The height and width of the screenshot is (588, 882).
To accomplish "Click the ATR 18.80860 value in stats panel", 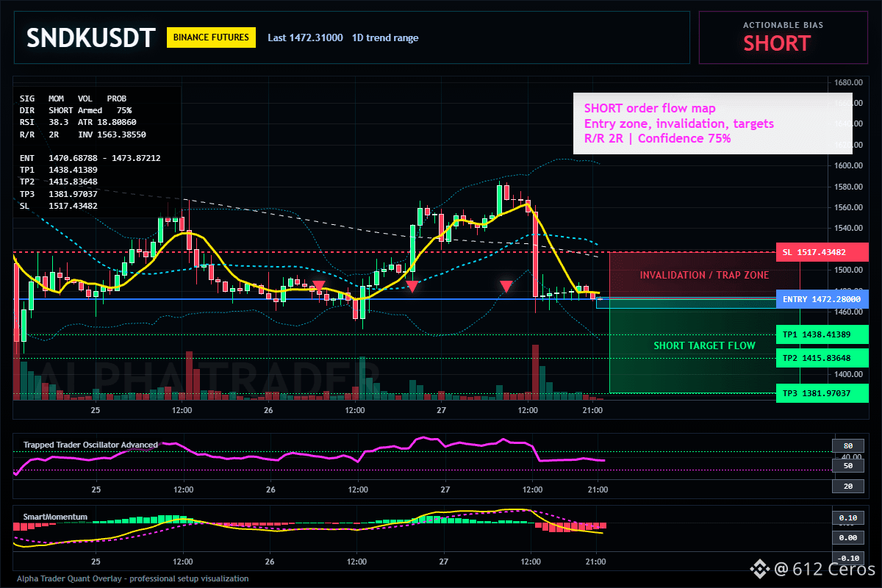I will (107, 122).
